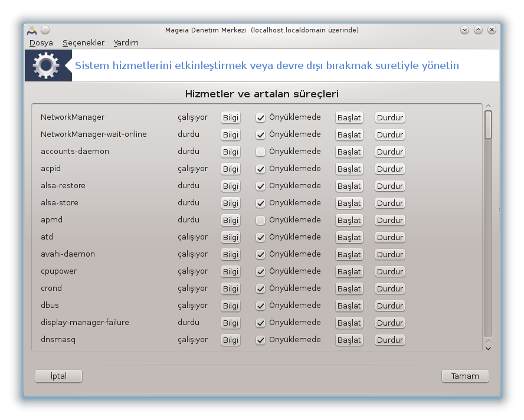524x420 pixels.
Task: Start apmd with Başlat
Action: 349,220
